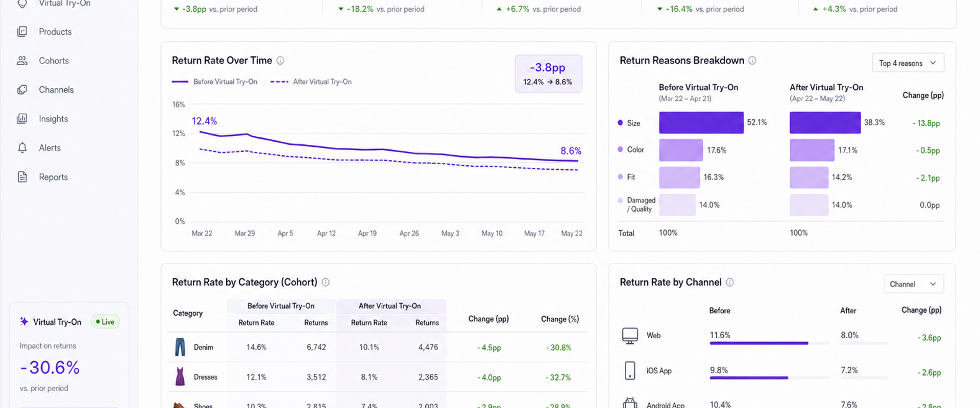Click the 6,742 returns cell
Screen dimensions: 980x408
316,347
